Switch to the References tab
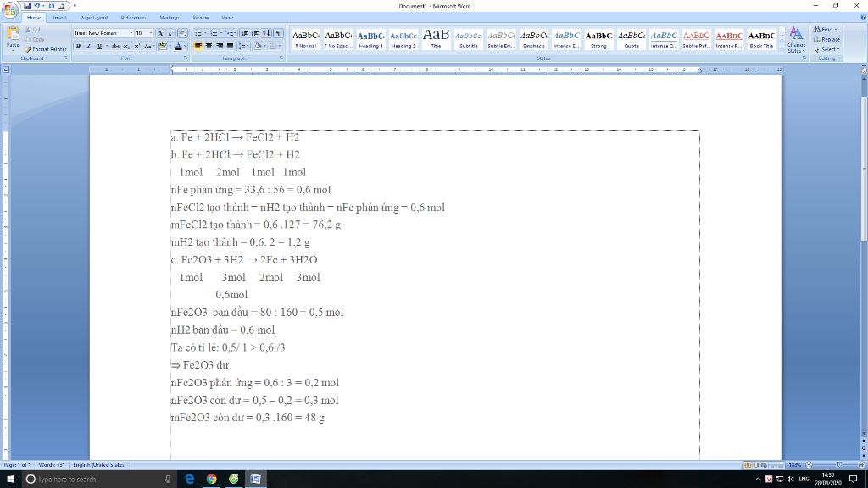The image size is (868, 488). point(133,18)
